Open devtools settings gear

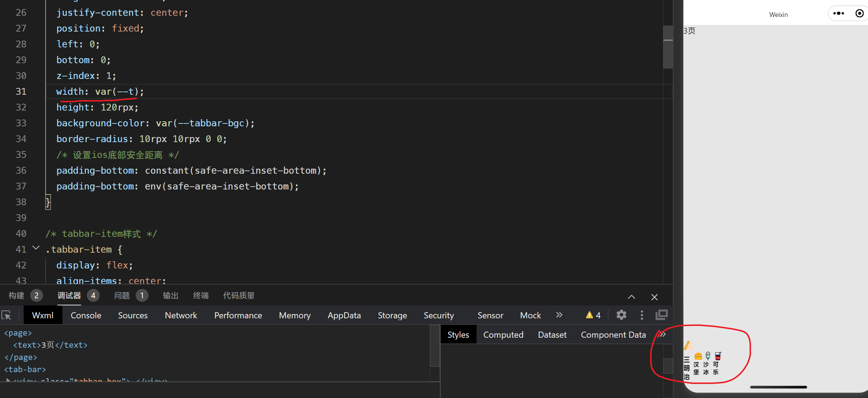coord(621,315)
